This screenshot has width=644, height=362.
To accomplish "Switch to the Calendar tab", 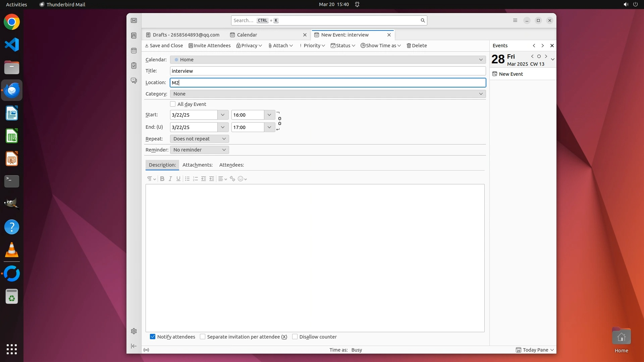I will click(247, 35).
